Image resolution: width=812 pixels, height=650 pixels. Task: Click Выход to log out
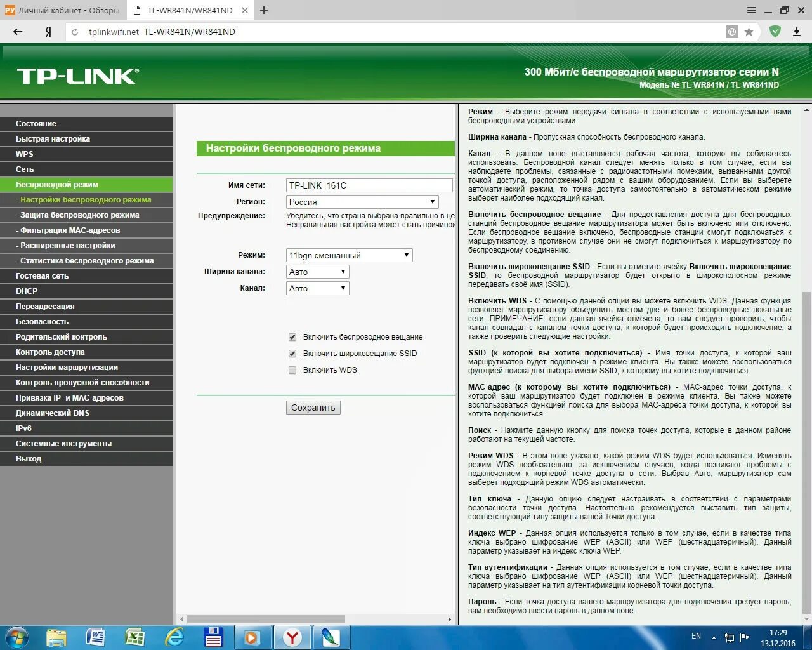click(x=86, y=459)
